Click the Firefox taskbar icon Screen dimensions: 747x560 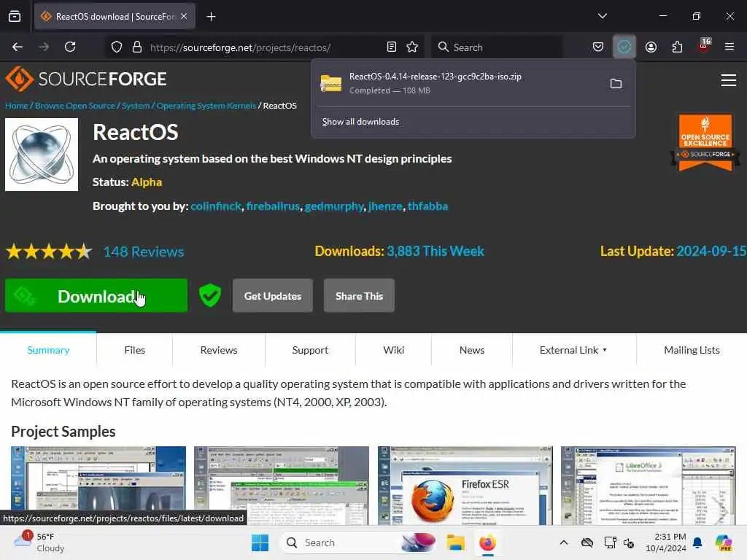(487, 542)
